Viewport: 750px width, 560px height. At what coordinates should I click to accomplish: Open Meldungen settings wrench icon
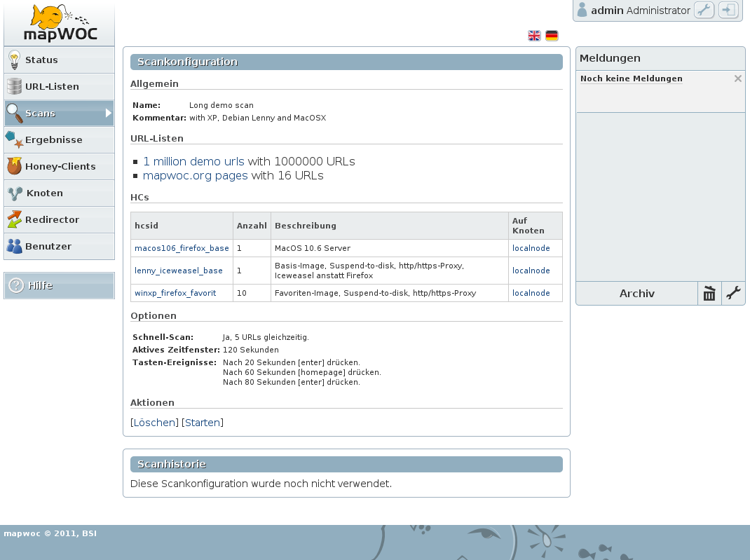coord(733,293)
